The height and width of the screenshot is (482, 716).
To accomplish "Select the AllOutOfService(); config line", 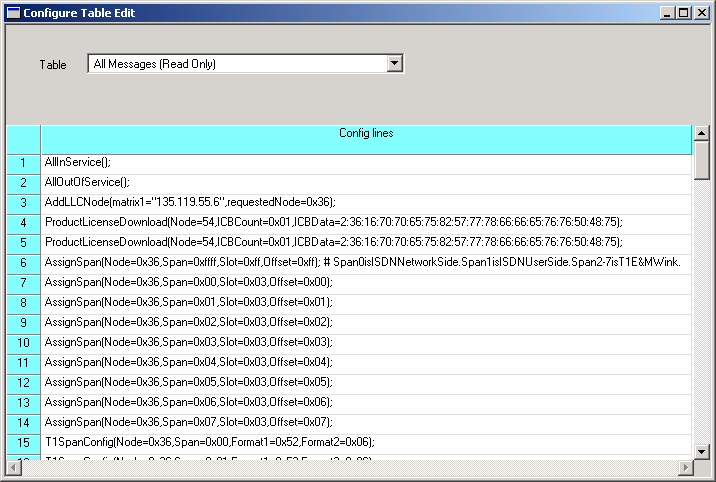I will 366,182.
